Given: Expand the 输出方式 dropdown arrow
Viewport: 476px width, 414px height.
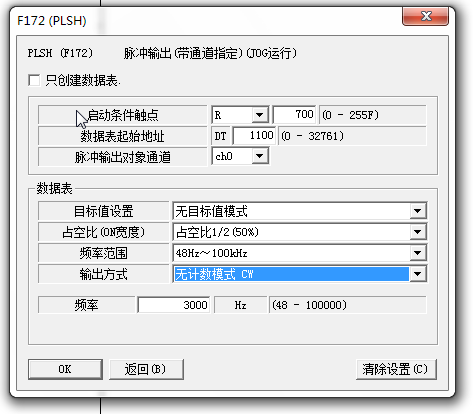Looking at the screenshot, I should click(417, 274).
